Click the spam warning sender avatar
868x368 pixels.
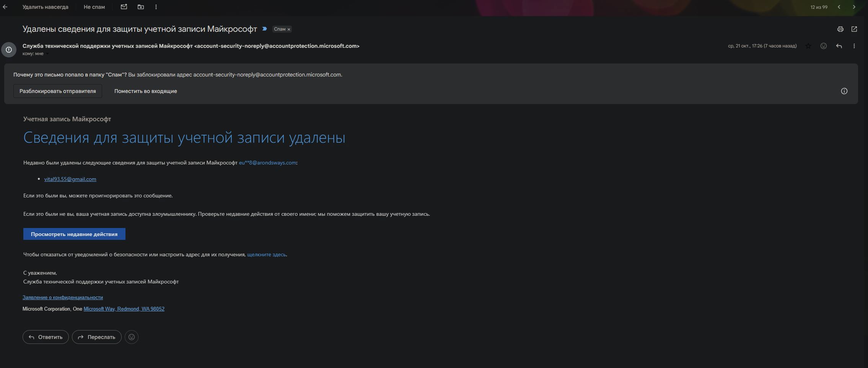click(x=9, y=50)
